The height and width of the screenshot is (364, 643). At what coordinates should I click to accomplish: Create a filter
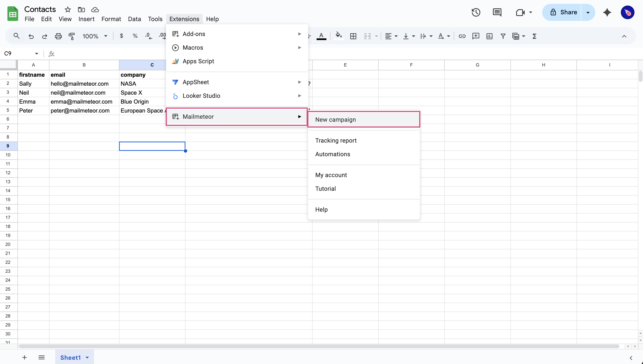pyautogui.click(x=503, y=36)
